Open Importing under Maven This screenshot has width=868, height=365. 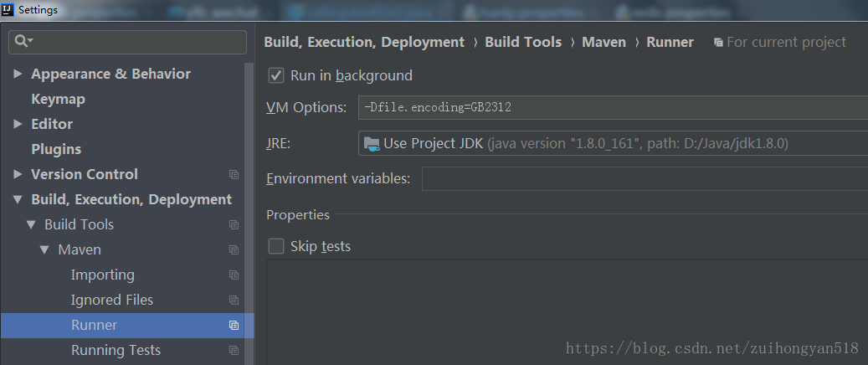(102, 275)
